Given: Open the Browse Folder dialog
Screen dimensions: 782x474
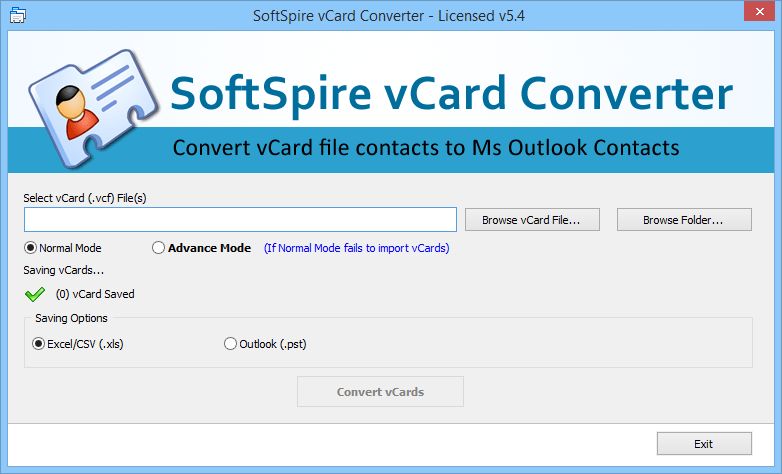Looking at the screenshot, I should 684,220.
